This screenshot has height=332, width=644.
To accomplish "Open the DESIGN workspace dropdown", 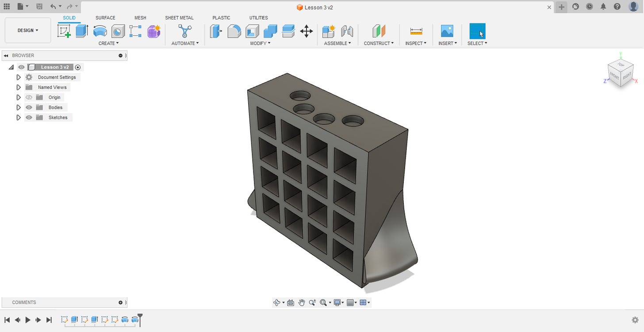I will (x=28, y=31).
